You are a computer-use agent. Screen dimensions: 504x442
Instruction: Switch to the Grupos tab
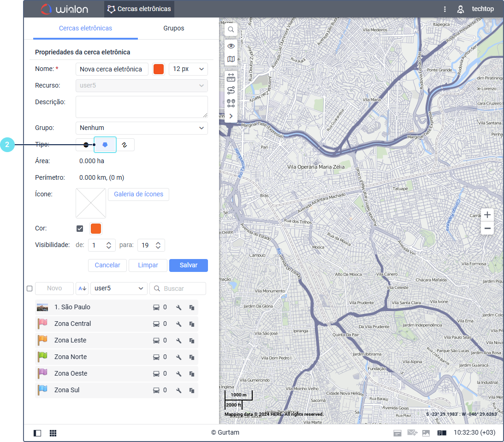pyautogui.click(x=173, y=28)
